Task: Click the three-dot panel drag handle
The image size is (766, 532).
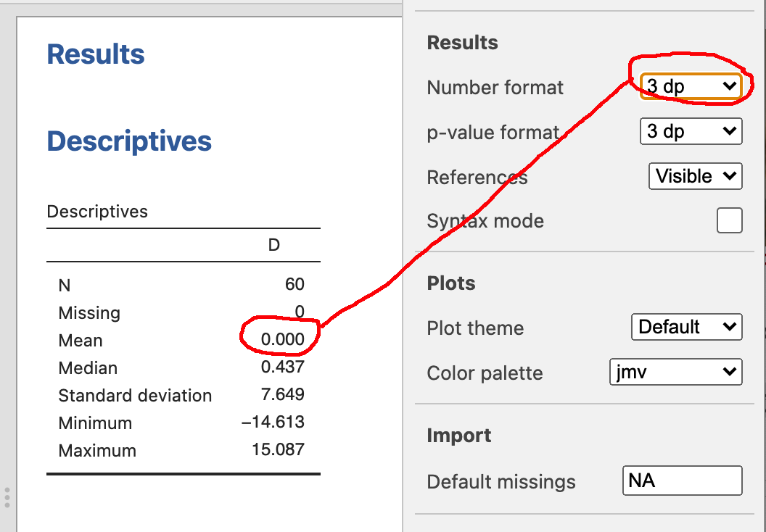Action: point(7,498)
